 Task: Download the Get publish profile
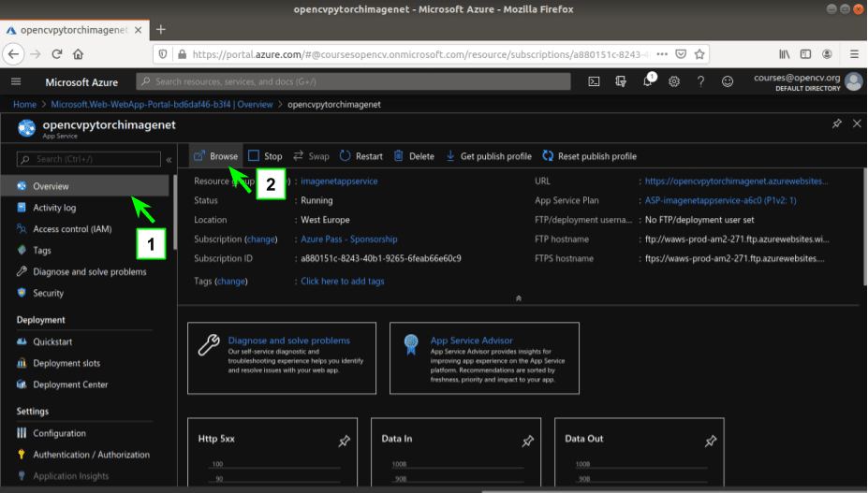(489, 156)
